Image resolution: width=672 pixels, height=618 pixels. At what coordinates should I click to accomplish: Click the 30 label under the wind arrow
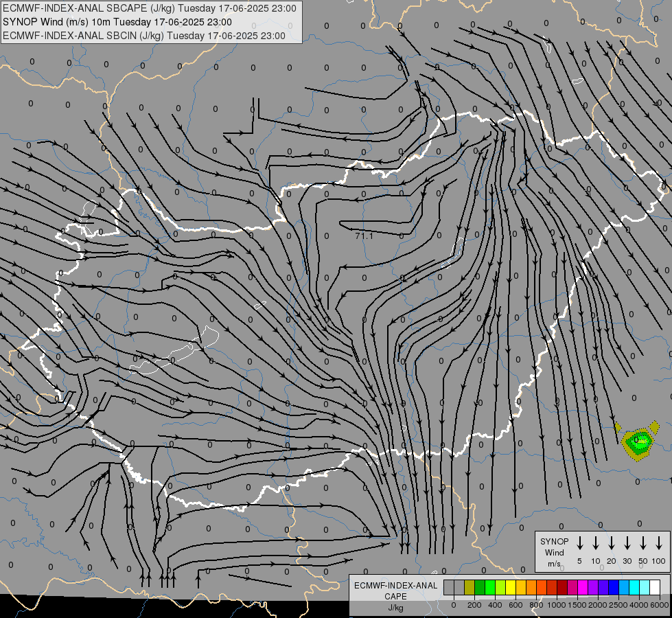[627, 561]
